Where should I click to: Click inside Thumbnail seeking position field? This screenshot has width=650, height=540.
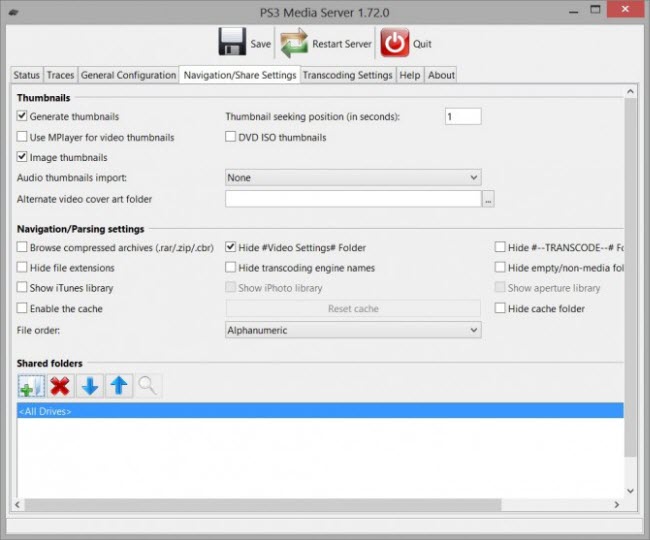click(463, 116)
